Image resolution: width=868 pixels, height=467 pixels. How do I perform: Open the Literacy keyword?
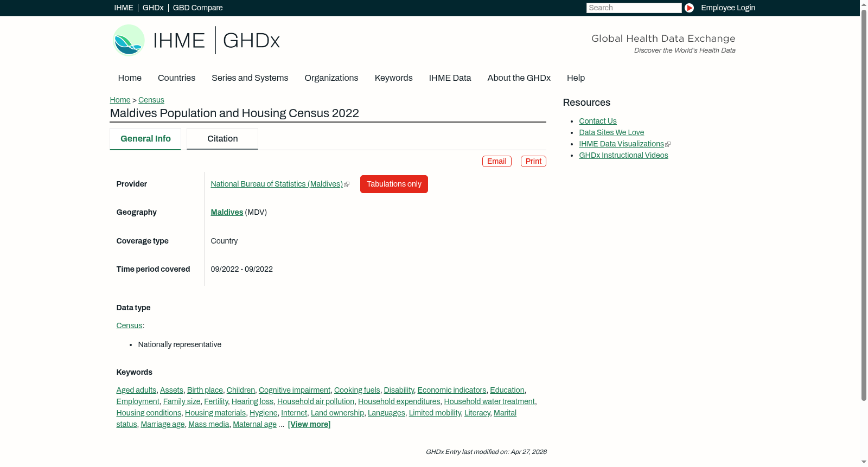(x=477, y=413)
